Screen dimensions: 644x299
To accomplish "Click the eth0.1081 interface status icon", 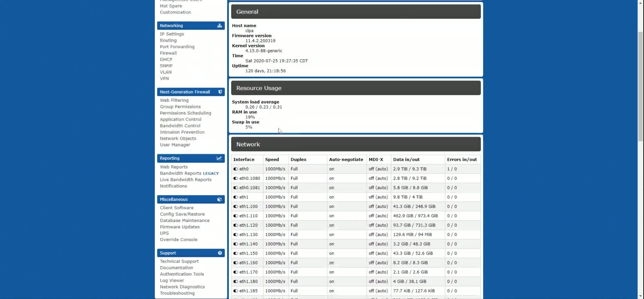I will point(235,188).
